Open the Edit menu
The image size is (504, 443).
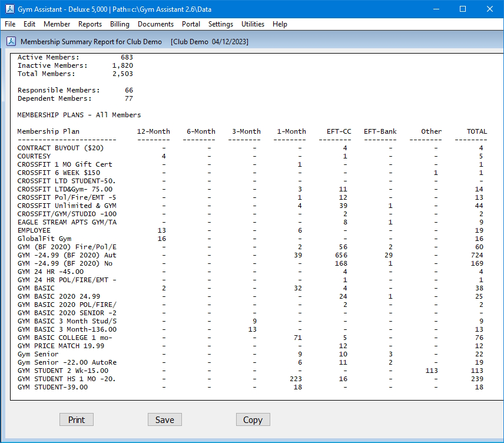(29, 24)
